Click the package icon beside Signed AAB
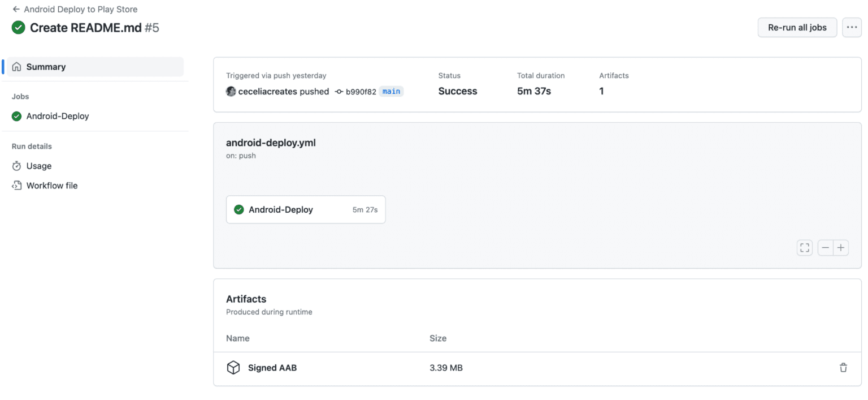 tap(233, 367)
